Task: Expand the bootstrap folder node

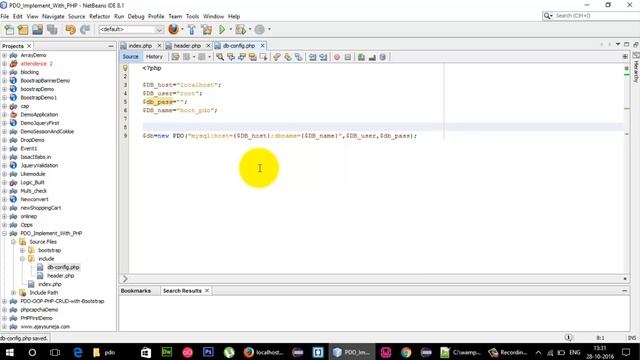Action: coord(22,250)
